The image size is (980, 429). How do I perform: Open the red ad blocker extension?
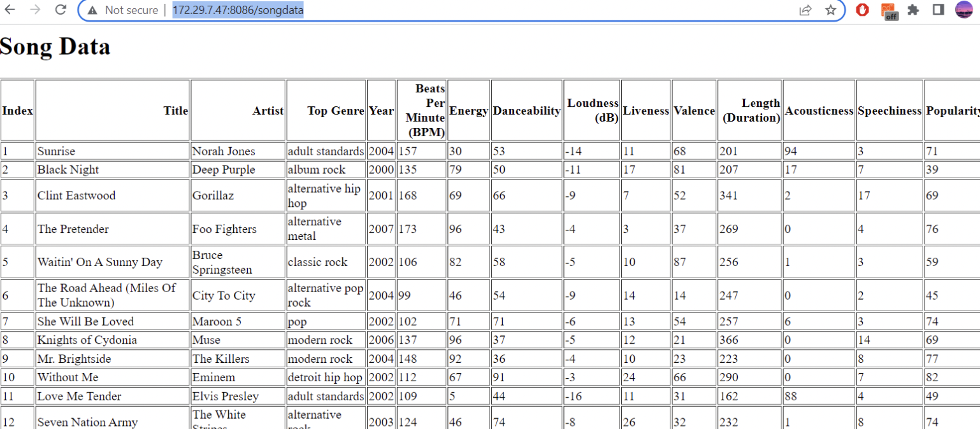[x=862, y=10]
